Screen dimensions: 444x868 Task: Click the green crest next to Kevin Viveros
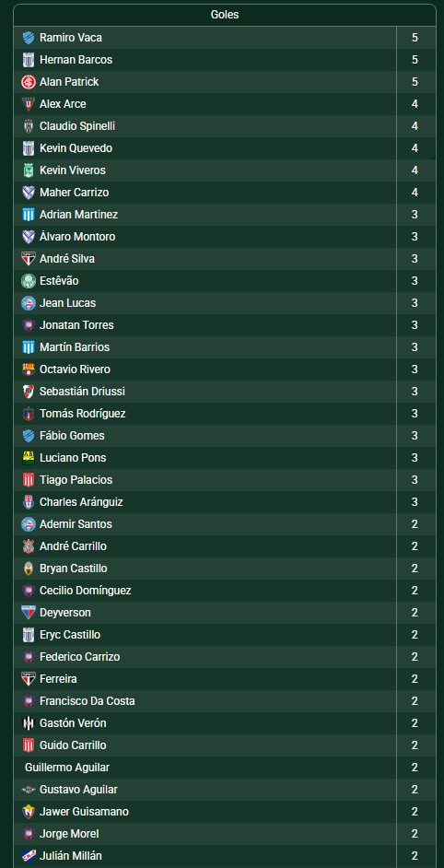[x=29, y=170]
